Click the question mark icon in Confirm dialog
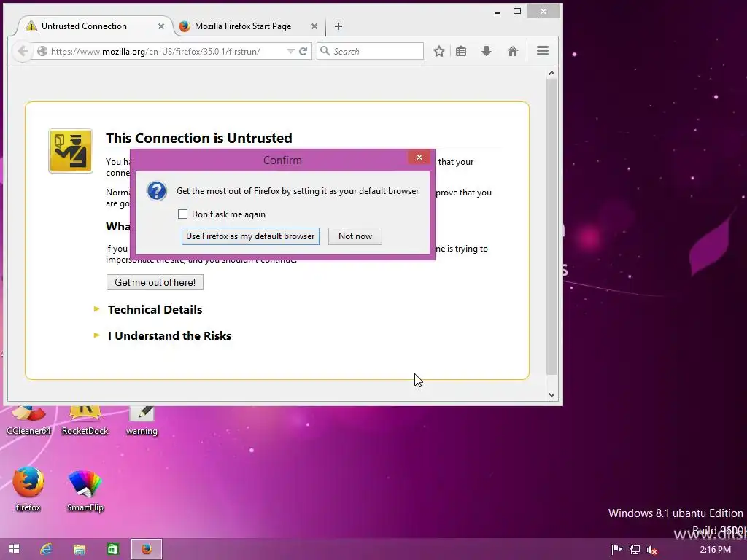 [x=157, y=191]
